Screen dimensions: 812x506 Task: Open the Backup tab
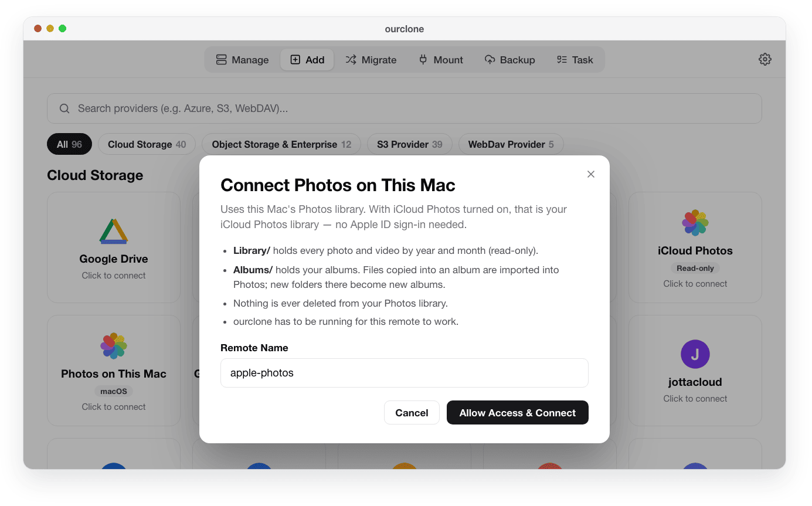[x=510, y=60]
